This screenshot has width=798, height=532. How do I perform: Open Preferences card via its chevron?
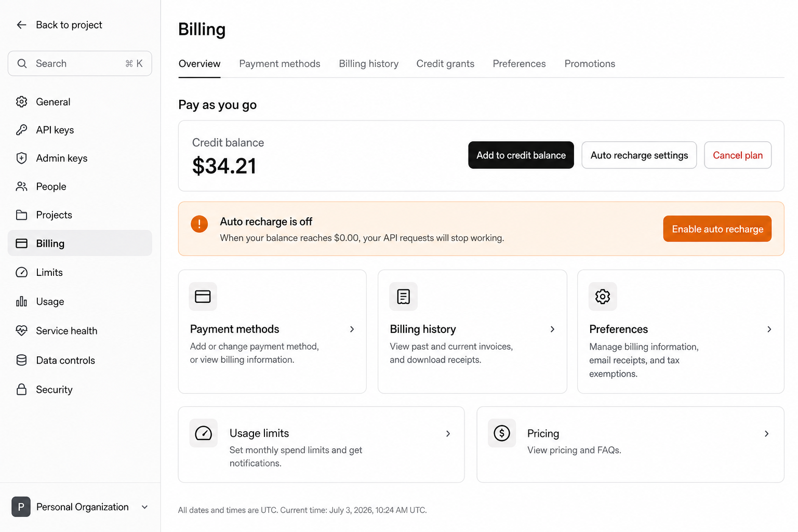[769, 329]
